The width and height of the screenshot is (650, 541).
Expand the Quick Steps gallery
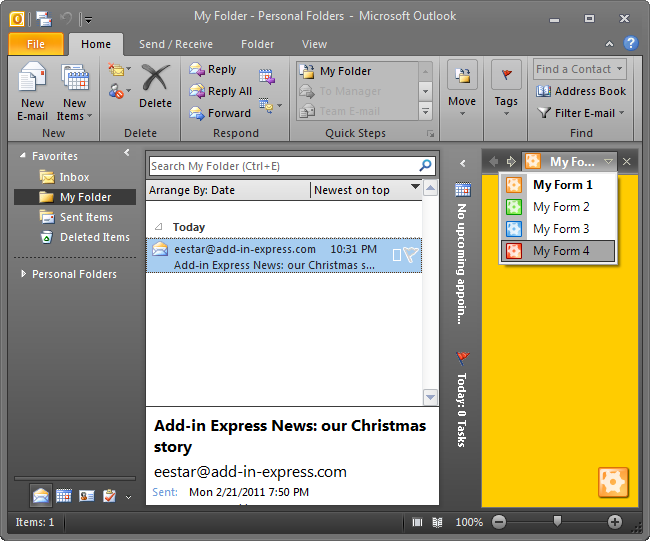tap(425, 111)
